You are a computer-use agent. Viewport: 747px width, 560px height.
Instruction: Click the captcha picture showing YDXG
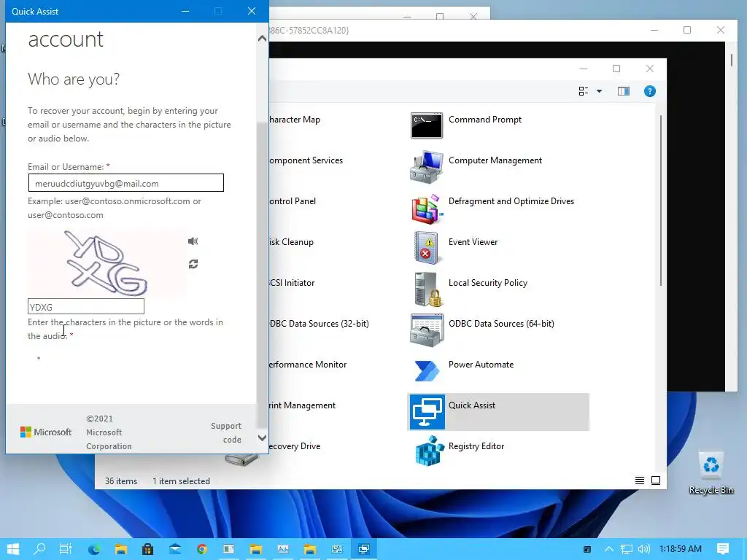106,262
